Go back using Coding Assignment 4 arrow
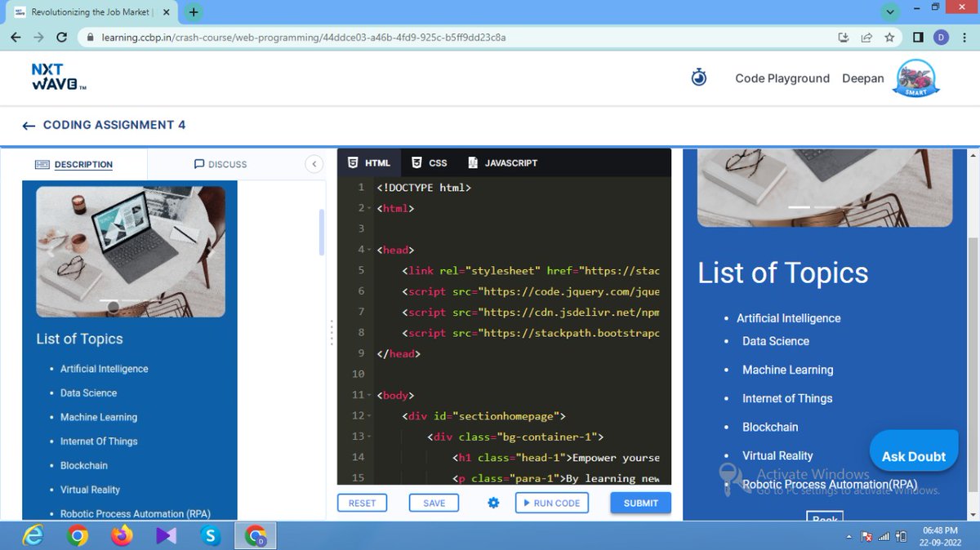 (29, 126)
